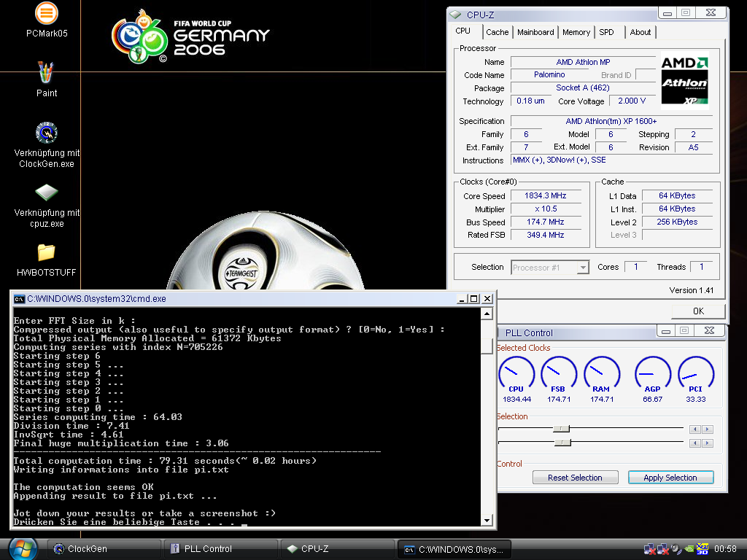The image size is (747, 560).
Task: Click the Reset Selection button
Action: coord(575,478)
